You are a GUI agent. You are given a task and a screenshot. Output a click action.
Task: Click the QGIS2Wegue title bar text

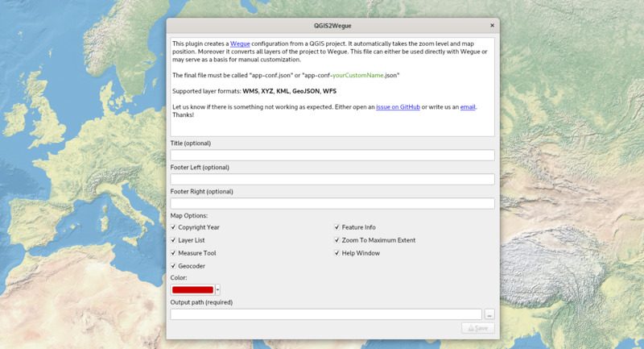(332, 26)
